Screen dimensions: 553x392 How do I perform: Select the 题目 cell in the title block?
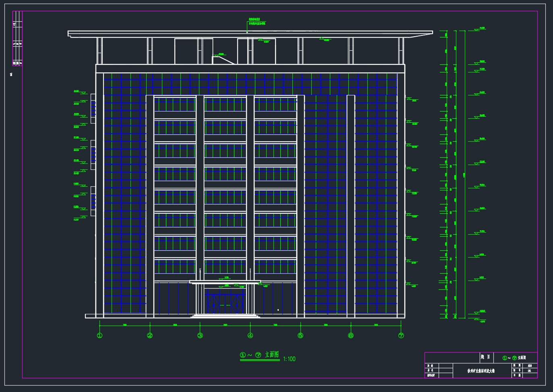pyautogui.click(x=485, y=357)
